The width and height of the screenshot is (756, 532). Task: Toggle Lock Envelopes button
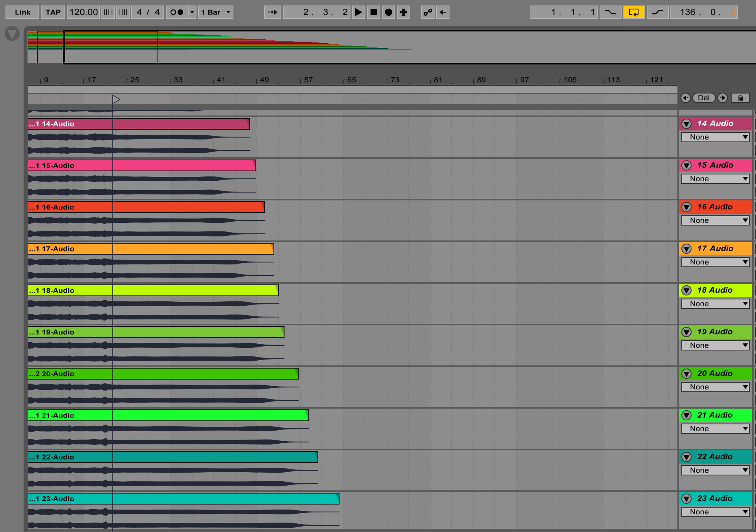(x=740, y=98)
